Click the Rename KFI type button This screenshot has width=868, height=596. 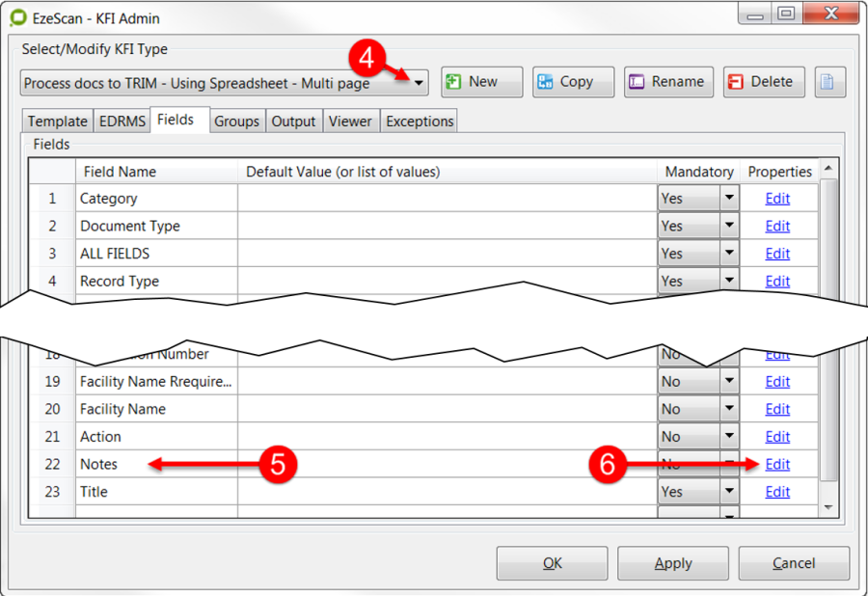coord(667,82)
